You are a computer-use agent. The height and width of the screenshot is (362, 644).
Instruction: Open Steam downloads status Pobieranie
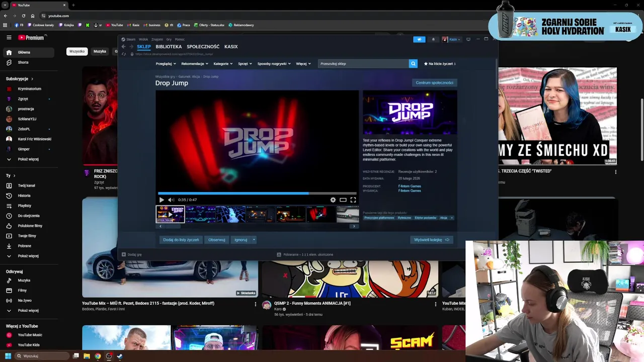tap(305, 254)
